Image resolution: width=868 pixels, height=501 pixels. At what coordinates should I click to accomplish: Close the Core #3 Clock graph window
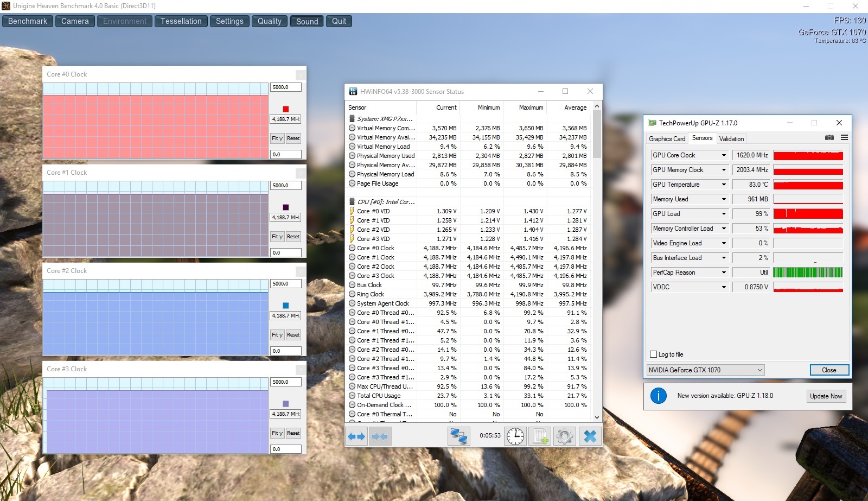click(300, 369)
